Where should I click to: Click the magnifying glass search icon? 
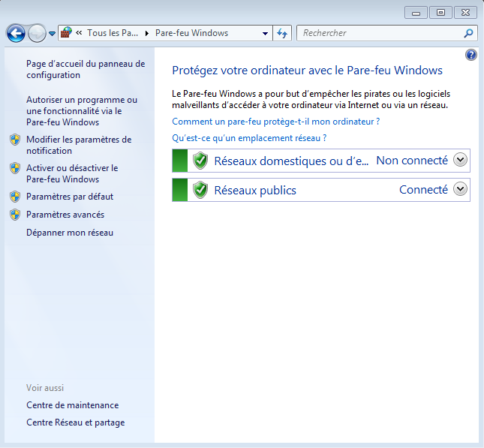tap(468, 33)
